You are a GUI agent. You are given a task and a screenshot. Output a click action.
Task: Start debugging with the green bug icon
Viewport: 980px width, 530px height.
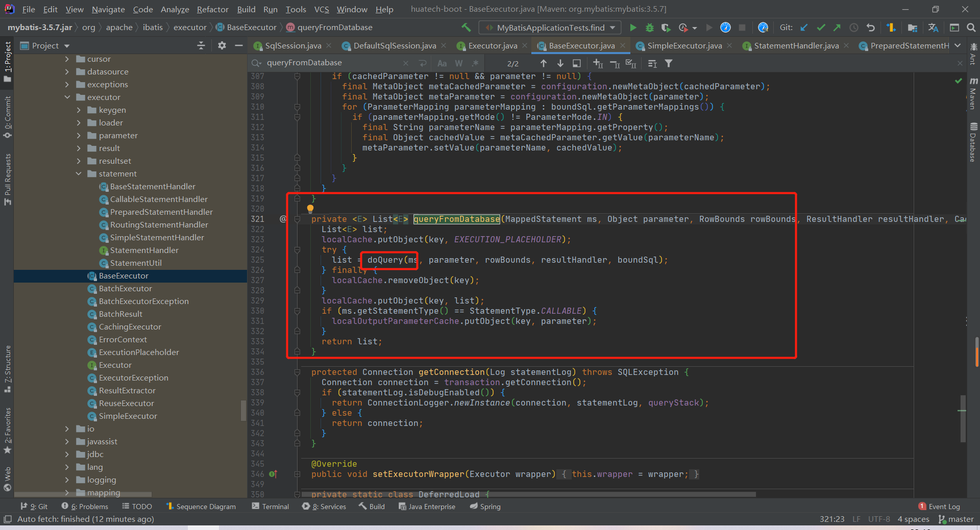pos(649,28)
